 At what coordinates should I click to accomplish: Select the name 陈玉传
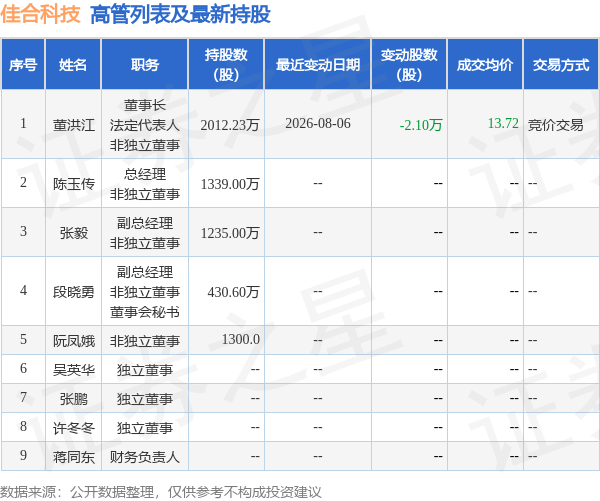tap(73, 184)
